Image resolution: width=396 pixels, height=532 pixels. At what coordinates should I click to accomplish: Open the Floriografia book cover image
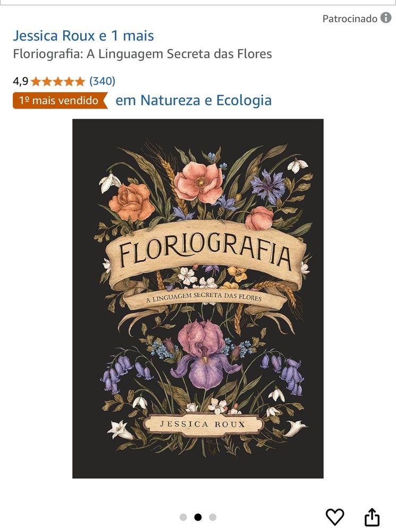click(x=198, y=298)
